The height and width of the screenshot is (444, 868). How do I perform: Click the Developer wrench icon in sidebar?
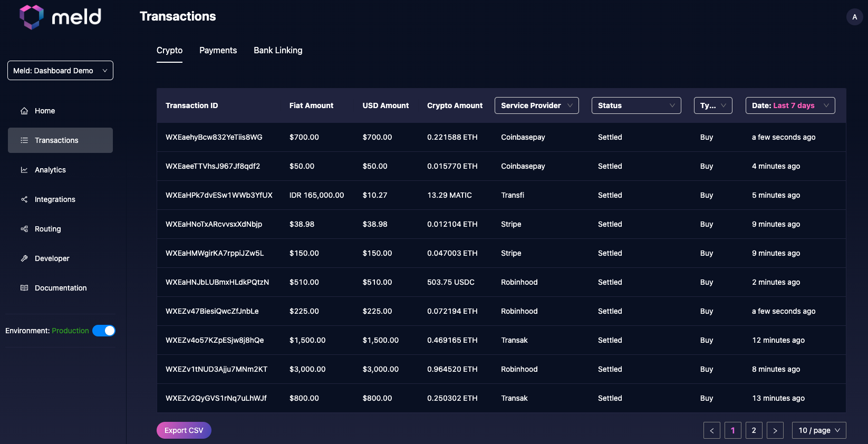point(24,258)
